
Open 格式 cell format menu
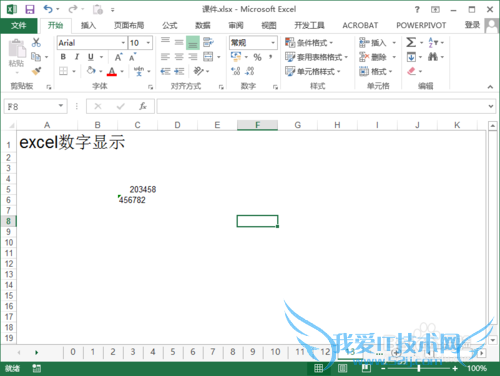[x=376, y=71]
